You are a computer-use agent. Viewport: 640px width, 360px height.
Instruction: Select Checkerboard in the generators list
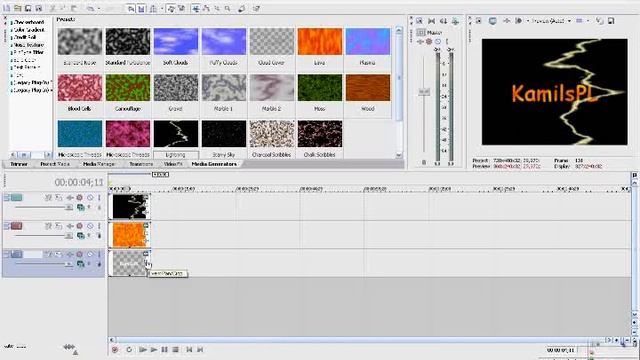click(x=29, y=22)
